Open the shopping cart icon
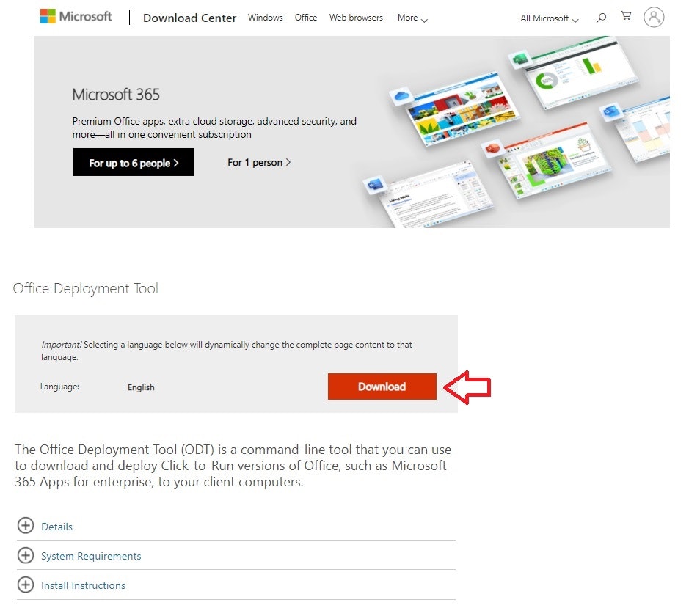700x608 pixels. tap(626, 16)
